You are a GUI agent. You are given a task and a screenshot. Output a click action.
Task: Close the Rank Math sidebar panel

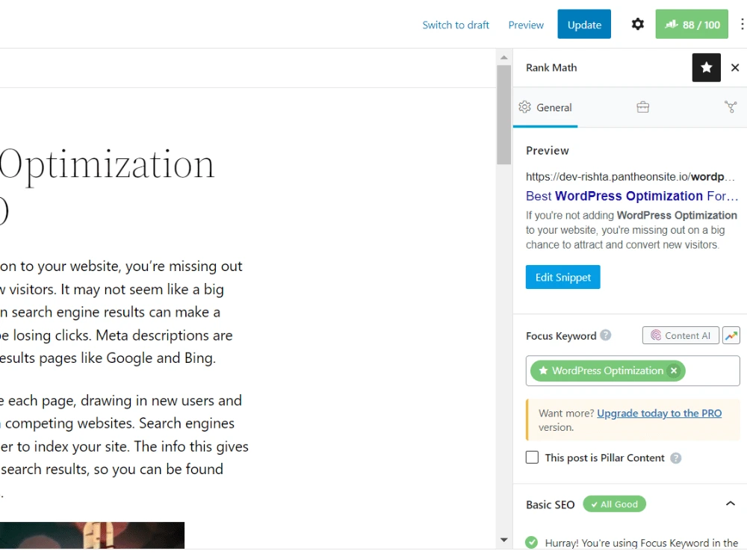(734, 68)
